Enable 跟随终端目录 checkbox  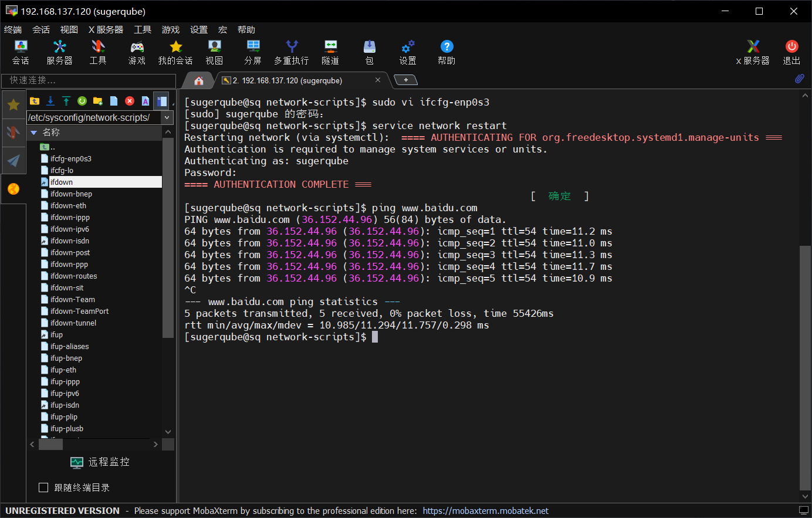click(43, 487)
